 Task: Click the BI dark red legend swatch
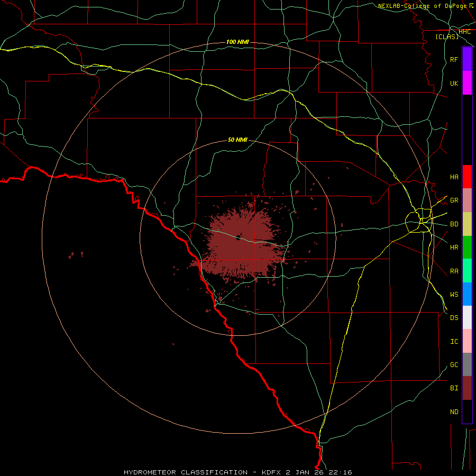(467, 388)
